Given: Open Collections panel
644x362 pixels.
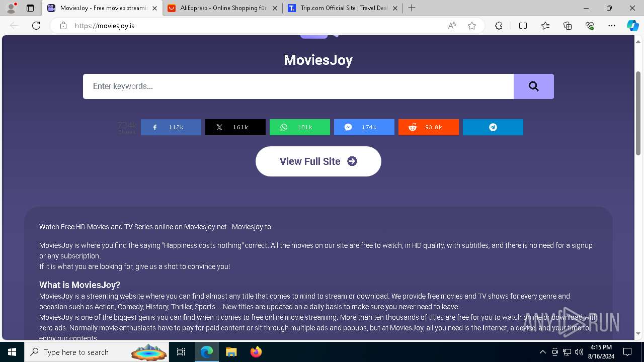Looking at the screenshot, I should (x=568, y=26).
